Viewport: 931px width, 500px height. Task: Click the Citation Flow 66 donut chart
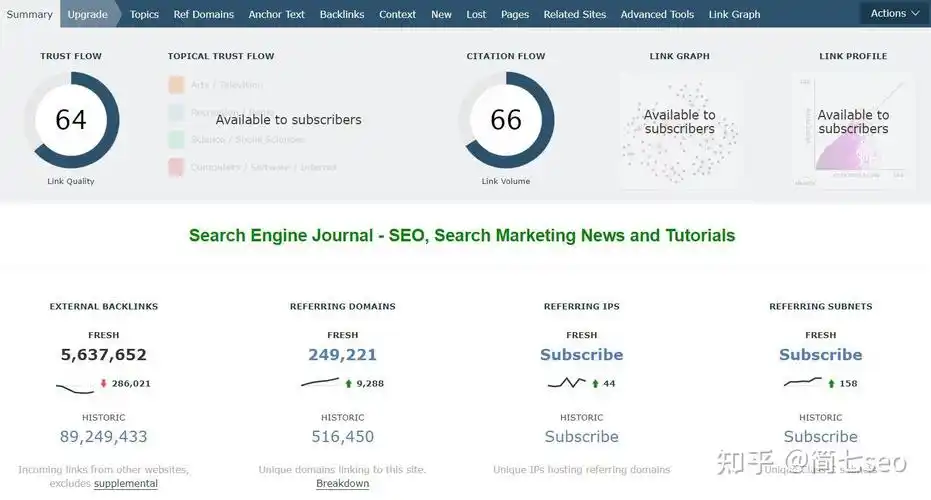pyautogui.click(x=506, y=121)
